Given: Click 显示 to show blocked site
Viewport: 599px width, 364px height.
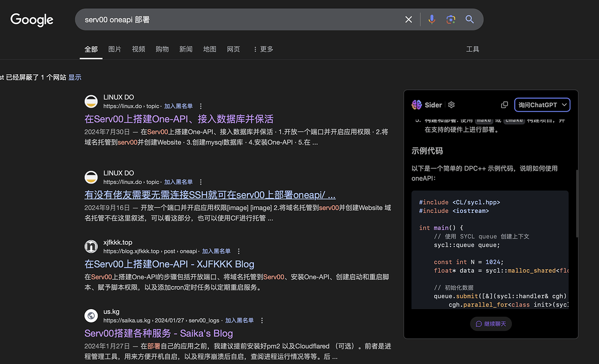Looking at the screenshot, I should tap(75, 78).
